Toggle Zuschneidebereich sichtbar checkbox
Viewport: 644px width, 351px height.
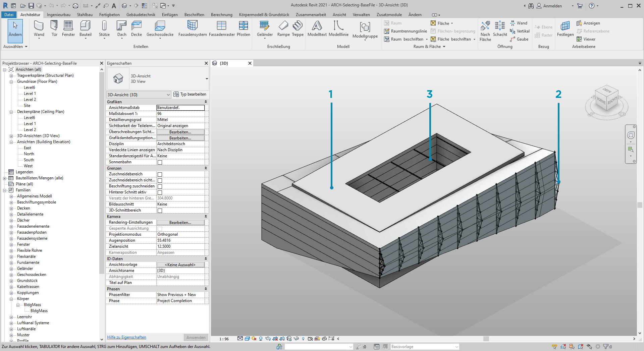click(x=160, y=180)
